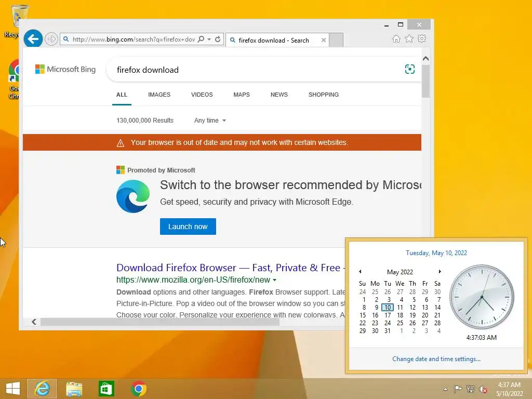
Task: Launch Windows Store from the taskbar
Action: tap(106, 389)
